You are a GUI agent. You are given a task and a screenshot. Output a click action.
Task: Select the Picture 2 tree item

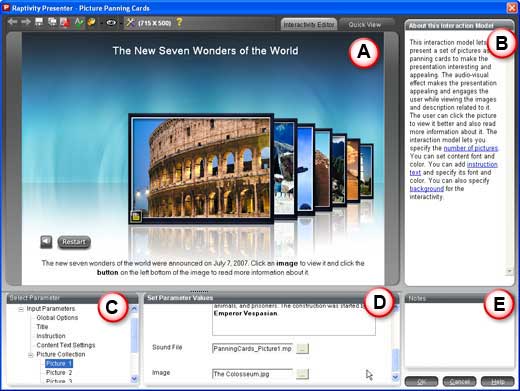click(x=59, y=372)
